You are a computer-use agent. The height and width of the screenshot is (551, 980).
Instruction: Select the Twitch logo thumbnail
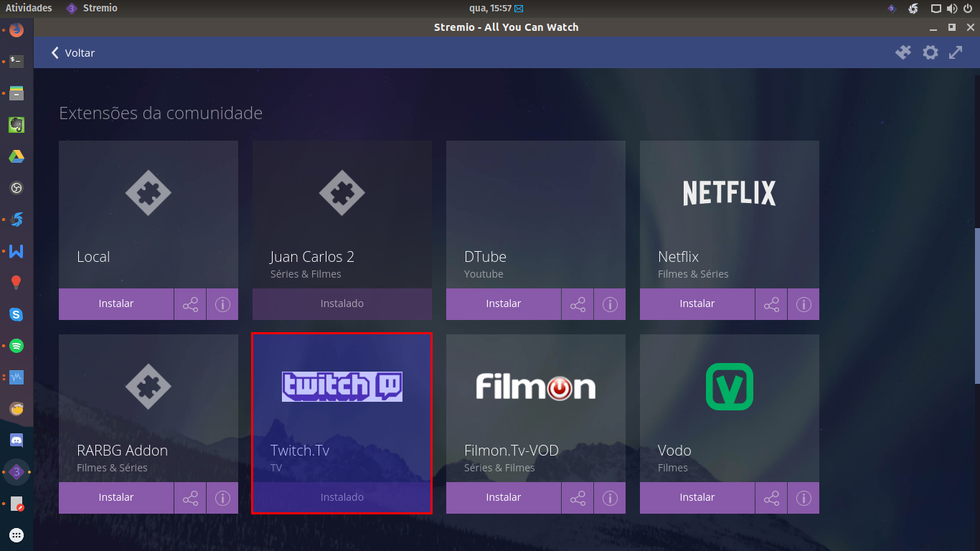(342, 387)
